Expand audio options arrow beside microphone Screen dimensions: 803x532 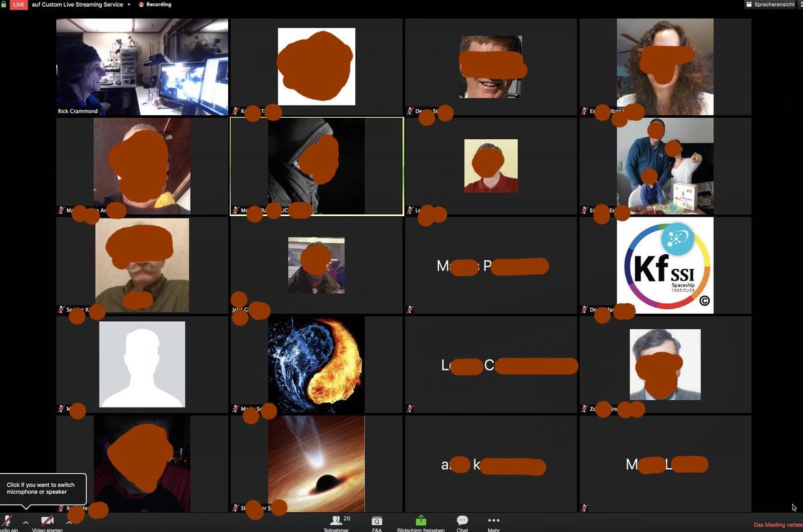pos(25,522)
